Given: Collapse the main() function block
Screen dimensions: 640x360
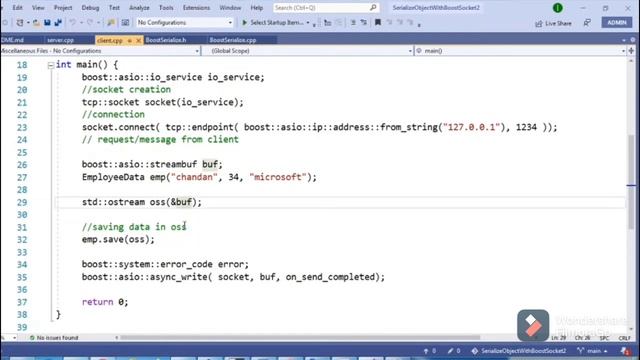Looking at the screenshot, I should (x=51, y=65).
